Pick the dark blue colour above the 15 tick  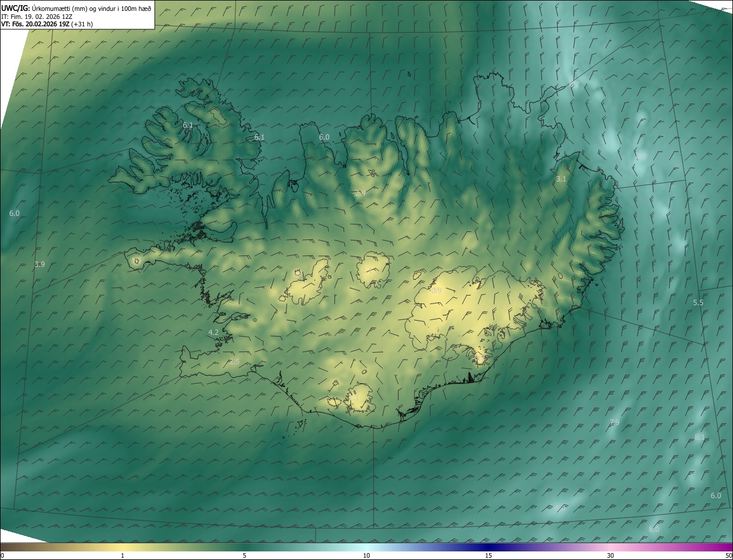(x=488, y=547)
